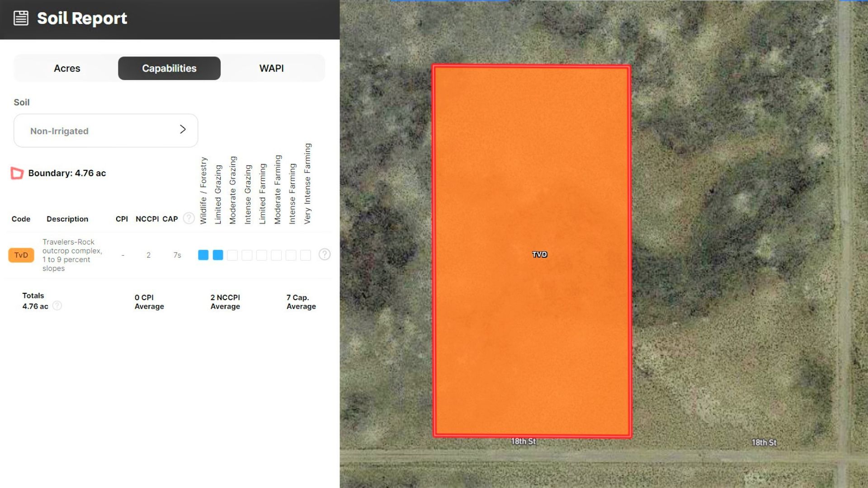Select the Capabilities tab
868x488 pixels.
[x=169, y=68]
